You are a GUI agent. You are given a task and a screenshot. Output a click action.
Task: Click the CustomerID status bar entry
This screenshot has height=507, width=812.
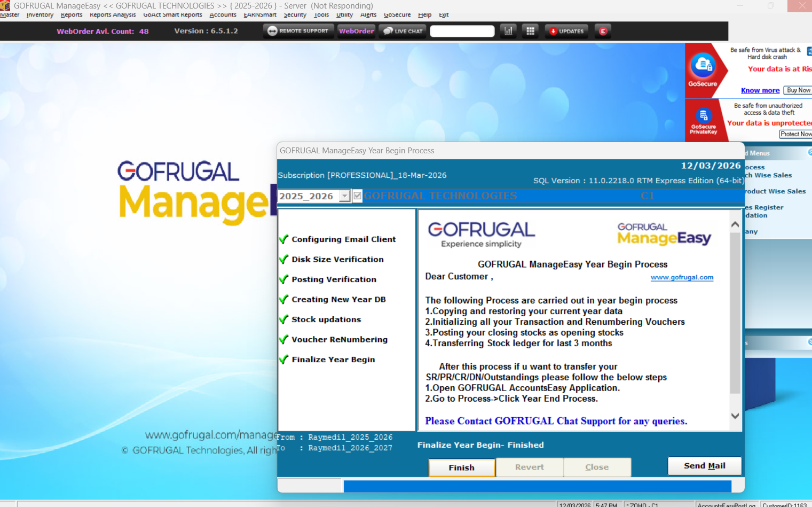785,505
